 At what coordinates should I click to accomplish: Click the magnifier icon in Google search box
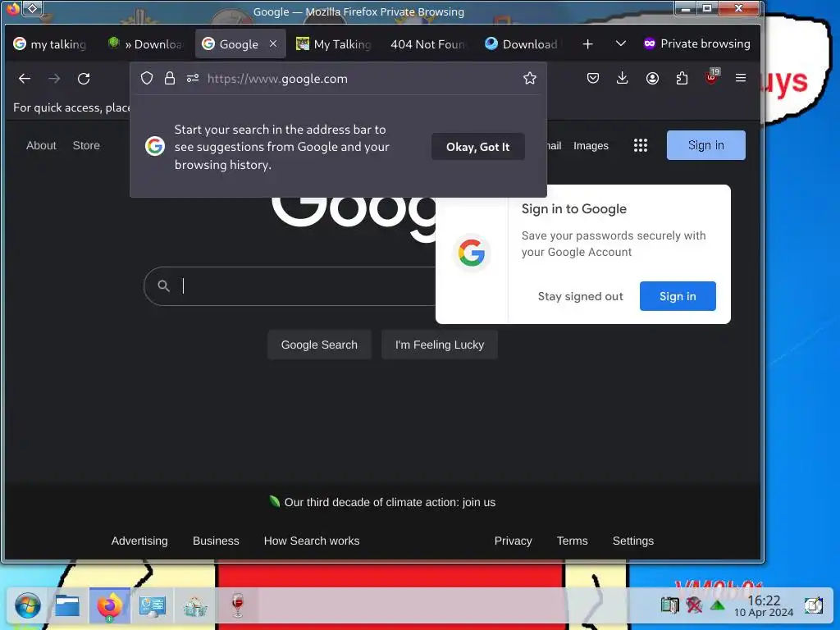[164, 286]
